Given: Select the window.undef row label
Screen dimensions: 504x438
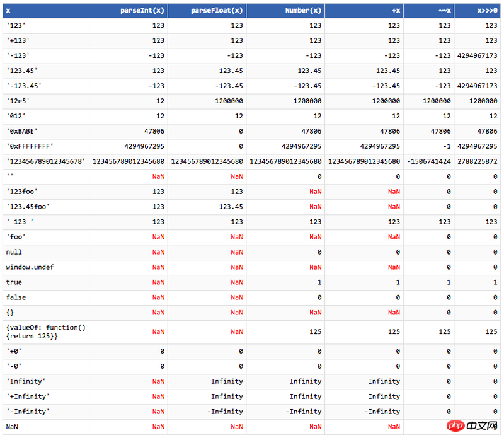Looking at the screenshot, I should coord(30,267).
